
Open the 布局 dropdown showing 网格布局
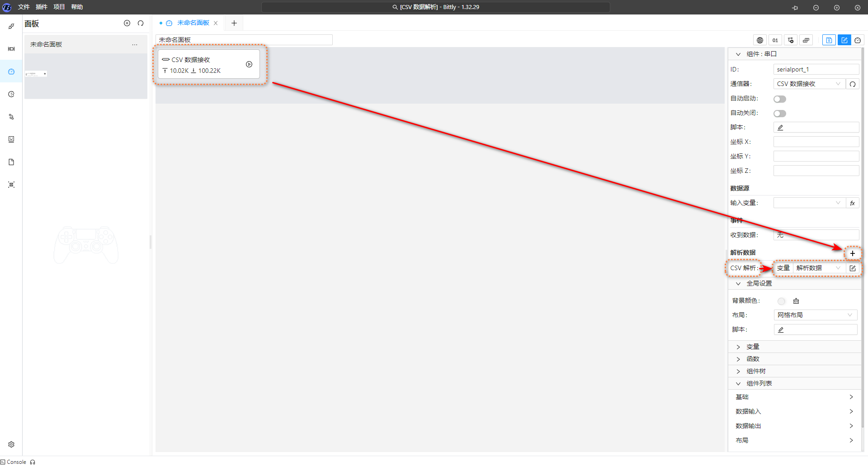(815, 315)
